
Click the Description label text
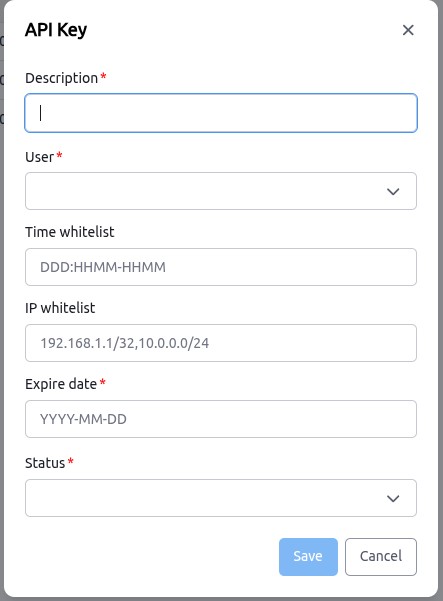coord(61,78)
